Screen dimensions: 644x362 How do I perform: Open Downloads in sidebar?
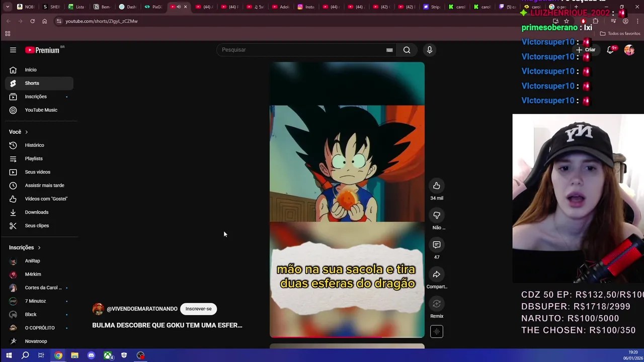pyautogui.click(x=39, y=212)
